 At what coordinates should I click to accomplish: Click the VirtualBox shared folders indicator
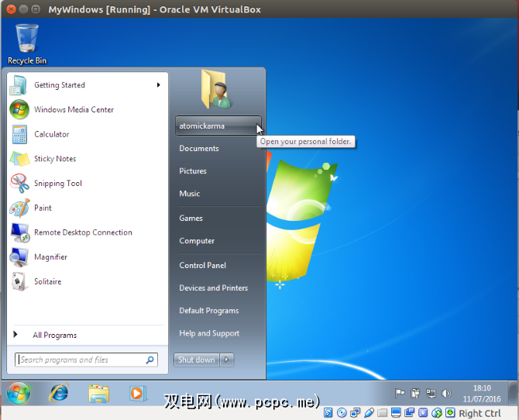tap(383, 413)
